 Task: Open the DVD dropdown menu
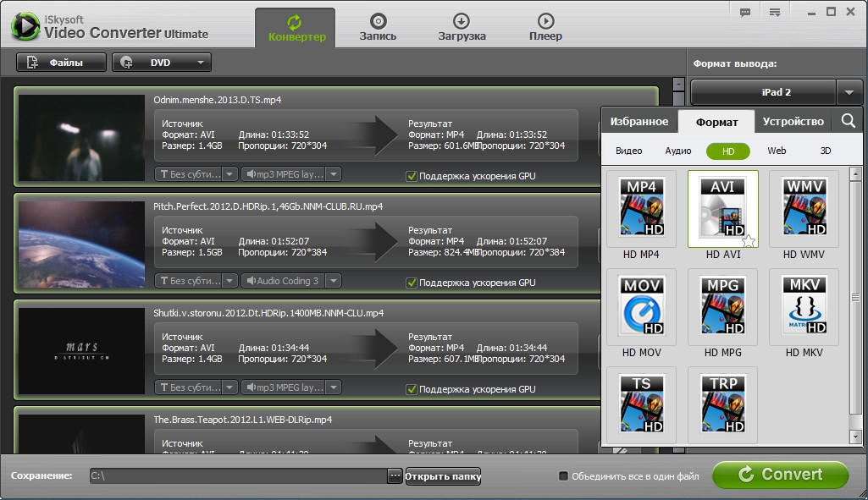(x=201, y=63)
